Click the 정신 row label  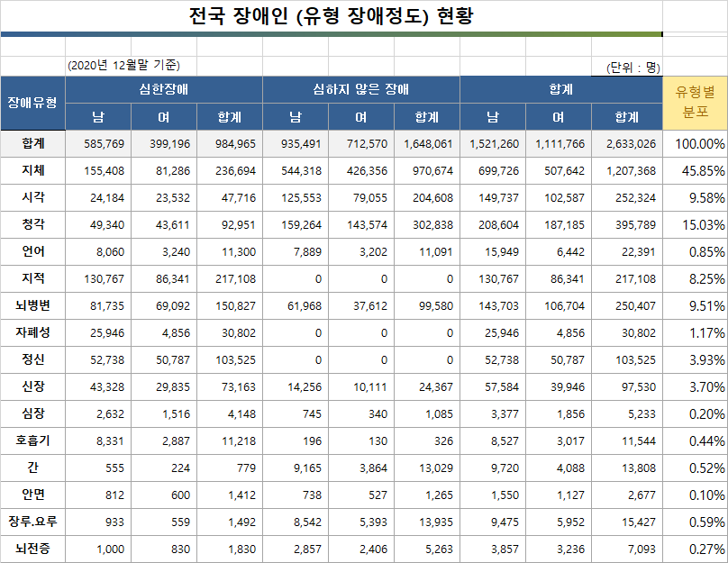tap(32, 359)
